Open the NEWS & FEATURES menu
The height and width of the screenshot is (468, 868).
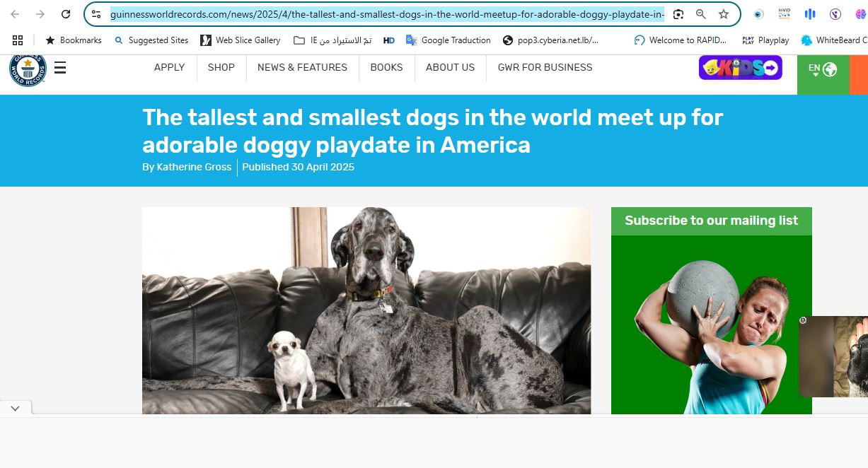(x=302, y=67)
